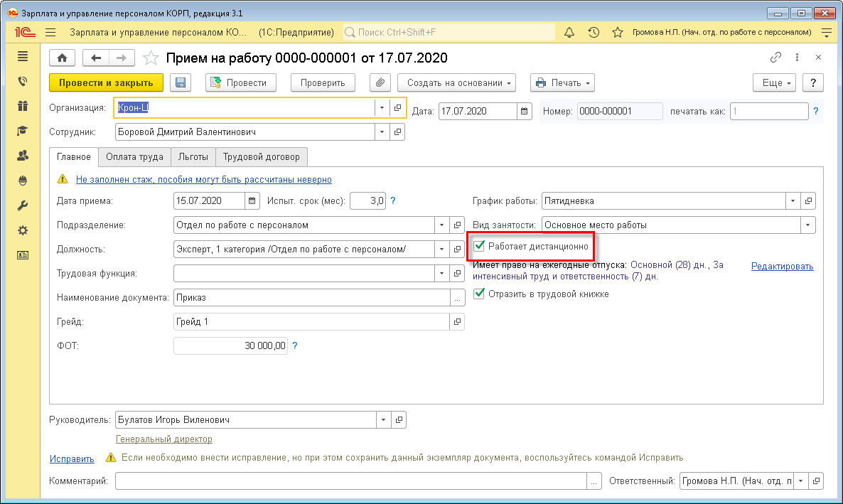Switch to Оплата труда tab
The width and height of the screenshot is (843, 504).
point(134,157)
